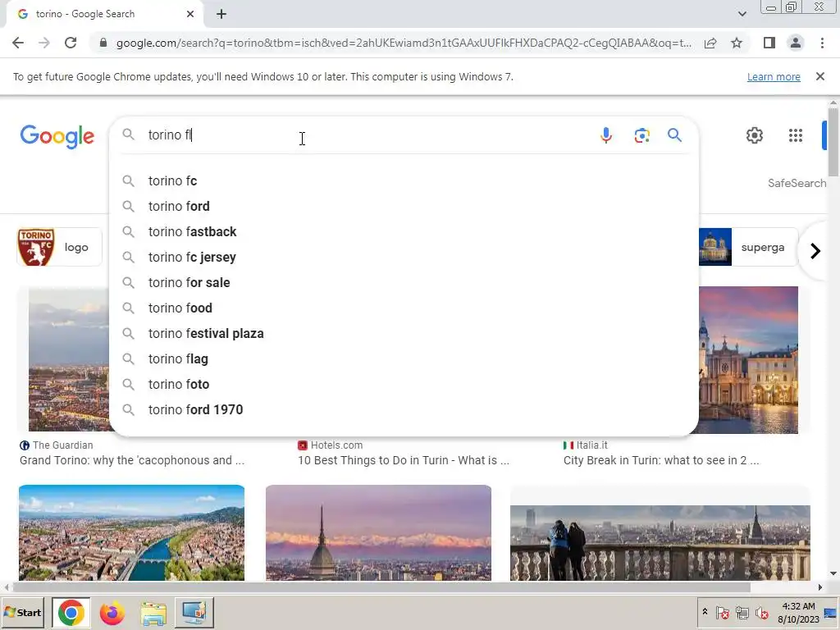Click the network tray icon
The image size is (840, 630).
coord(742,612)
